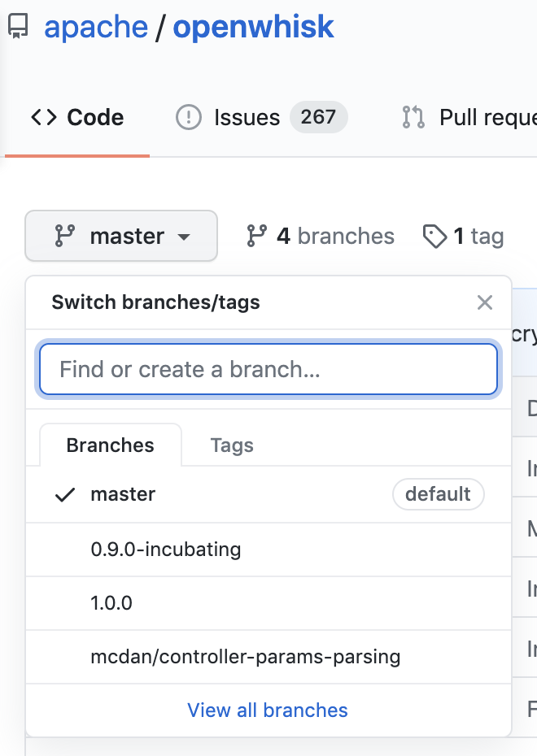Choose the master branch entry
Image resolution: width=537 pixels, height=756 pixels.
[x=268, y=494]
